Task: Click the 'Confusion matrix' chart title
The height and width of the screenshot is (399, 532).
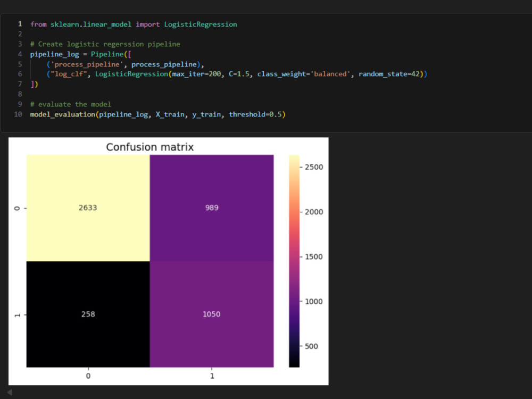Action: click(x=150, y=147)
